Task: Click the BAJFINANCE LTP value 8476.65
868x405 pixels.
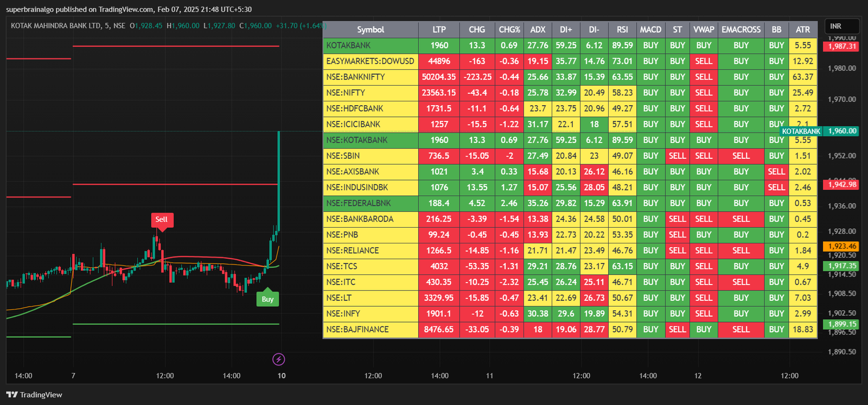Action: (x=439, y=329)
